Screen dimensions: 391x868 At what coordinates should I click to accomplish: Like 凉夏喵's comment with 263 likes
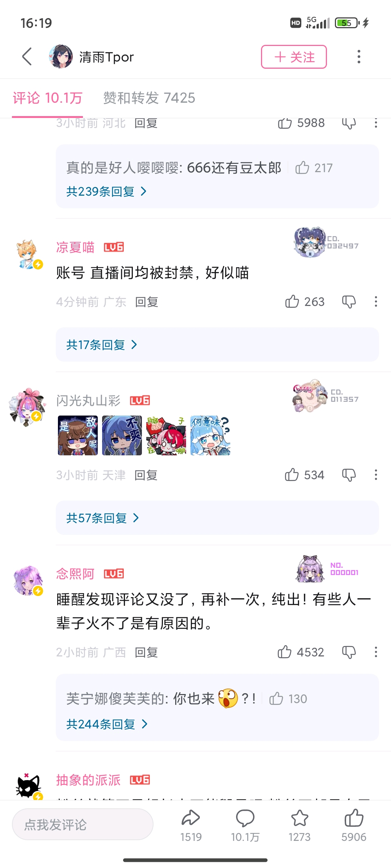[x=292, y=301]
